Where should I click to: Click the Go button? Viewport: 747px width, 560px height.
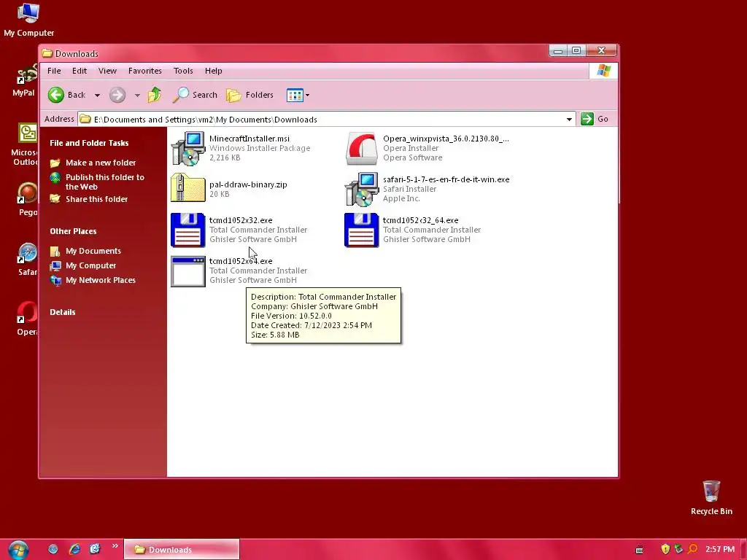pos(595,119)
